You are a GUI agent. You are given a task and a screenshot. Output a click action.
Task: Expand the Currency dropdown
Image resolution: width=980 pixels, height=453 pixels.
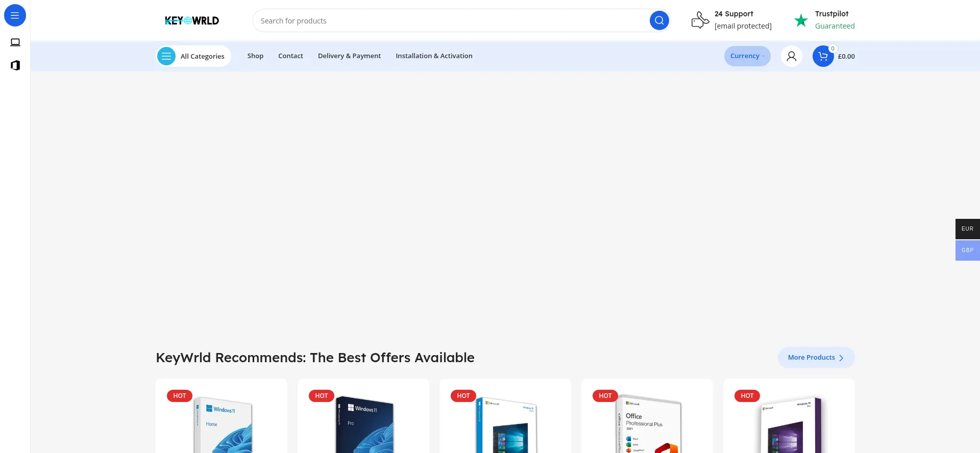coord(747,56)
